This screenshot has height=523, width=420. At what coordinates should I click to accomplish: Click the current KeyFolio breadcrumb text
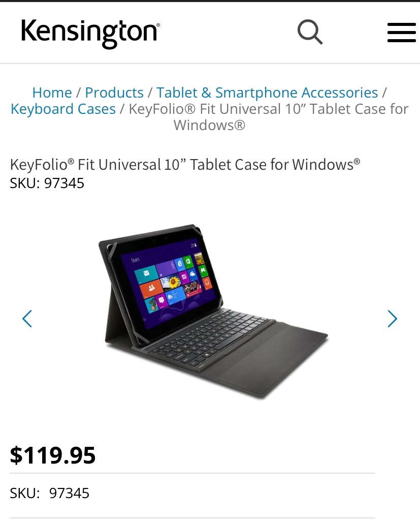269,117
